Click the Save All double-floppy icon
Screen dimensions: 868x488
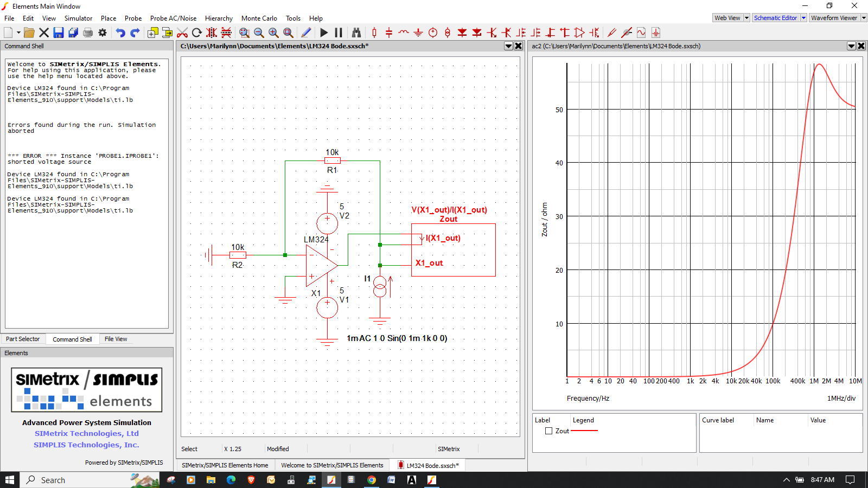pyautogui.click(x=73, y=33)
